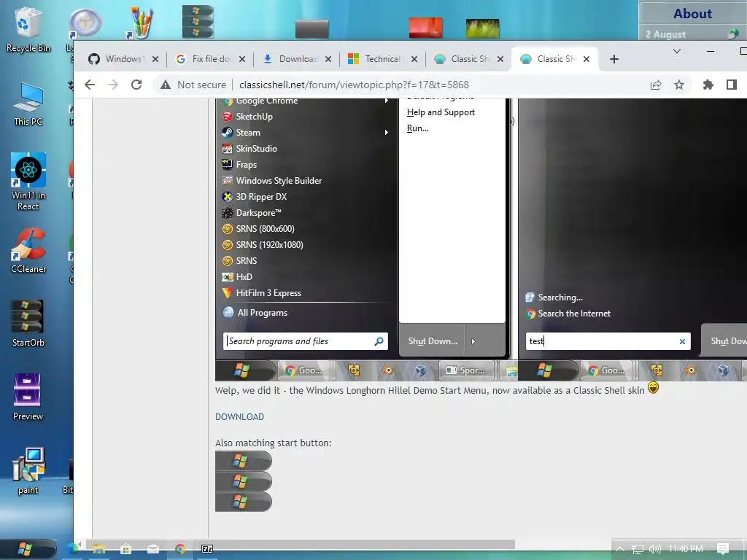The height and width of the screenshot is (560, 747).
Task: Select the red image thumbnail on desktop
Action: coord(425,28)
